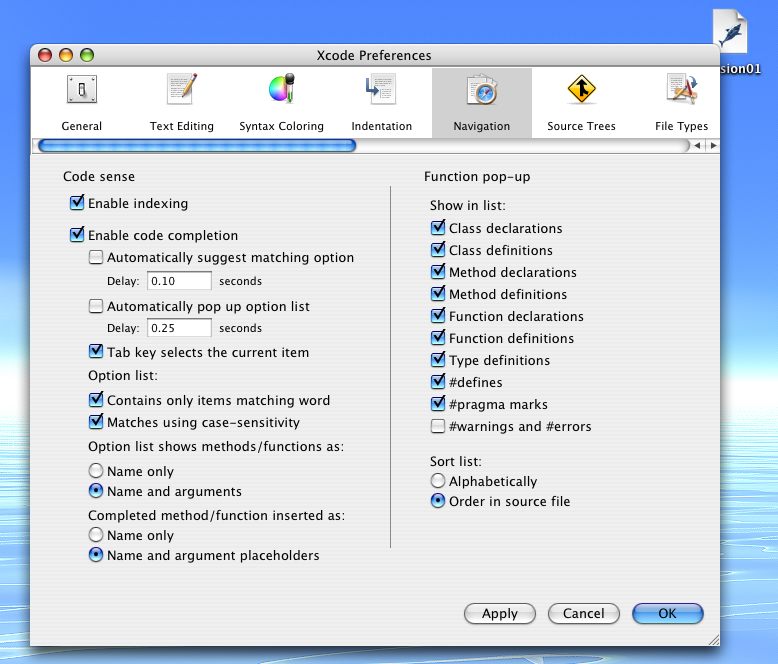
Task: Zoom the preferences window with green button
Action: [87, 55]
